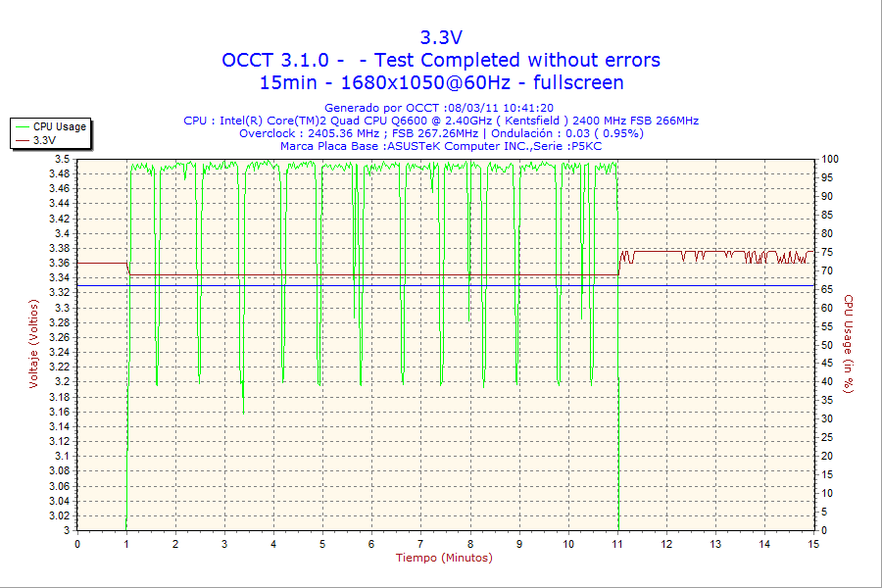Viewport: 882px width, 588px height.
Task: Click the 1 minute tick on time axis
Action: (126, 544)
